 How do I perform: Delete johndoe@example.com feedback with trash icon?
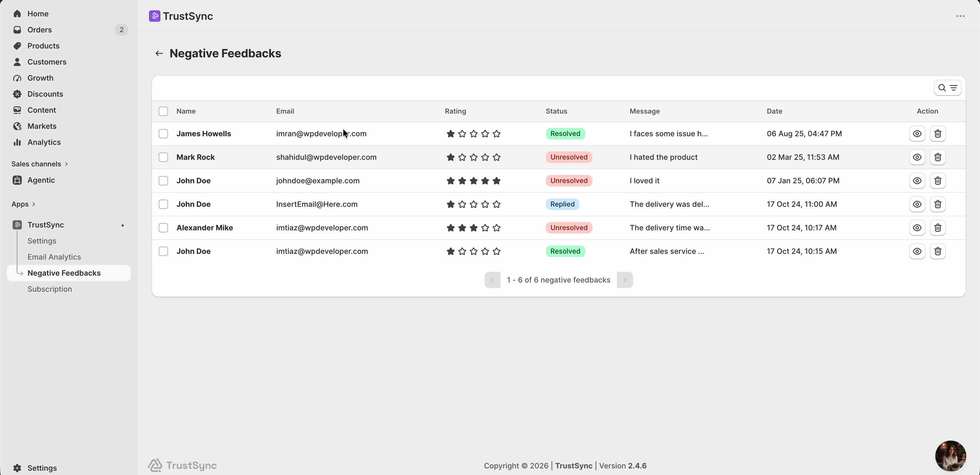937,180
